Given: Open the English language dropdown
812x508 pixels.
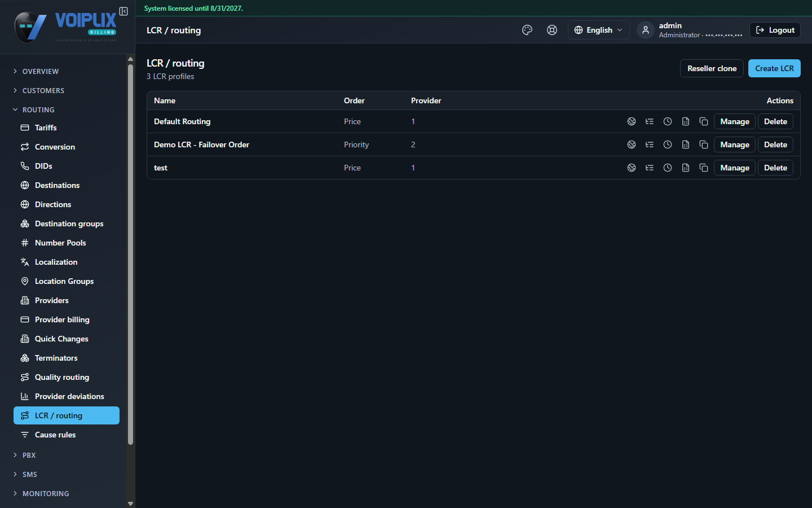Looking at the screenshot, I should (598, 30).
